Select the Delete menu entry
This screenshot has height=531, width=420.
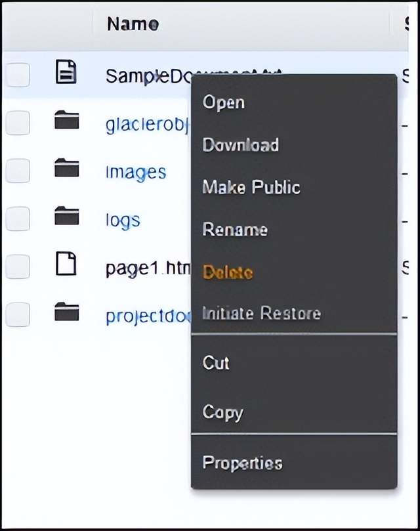(228, 272)
